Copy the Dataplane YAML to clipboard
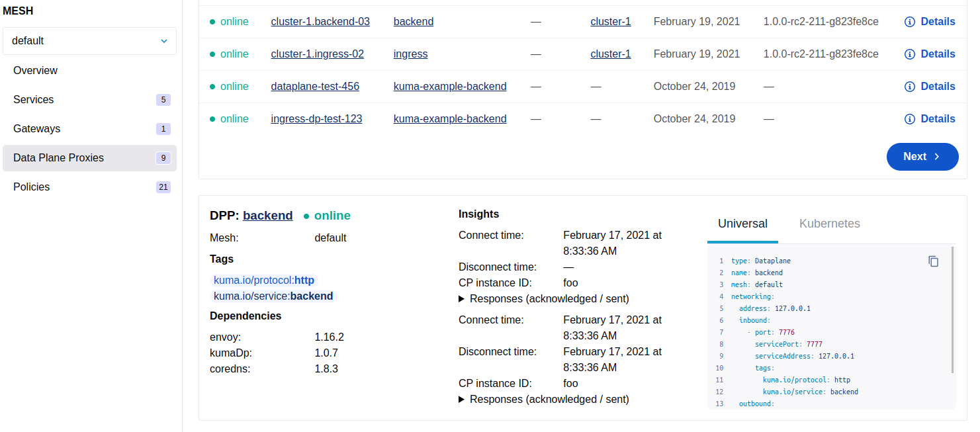This screenshot has height=432, width=980. pos(934,261)
